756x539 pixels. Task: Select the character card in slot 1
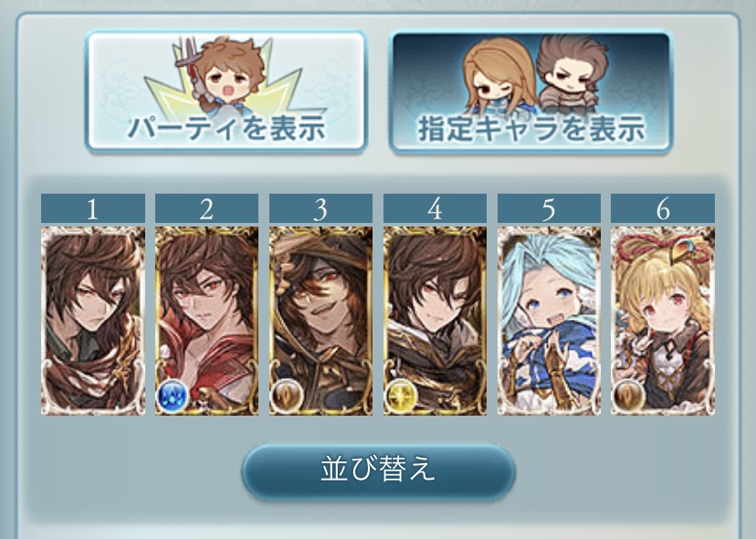[92, 321]
